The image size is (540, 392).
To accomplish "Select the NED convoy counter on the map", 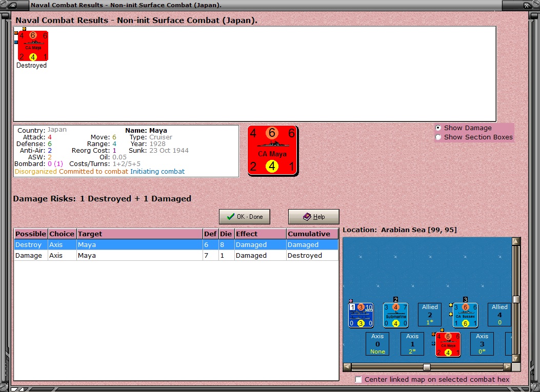I will [361, 315].
